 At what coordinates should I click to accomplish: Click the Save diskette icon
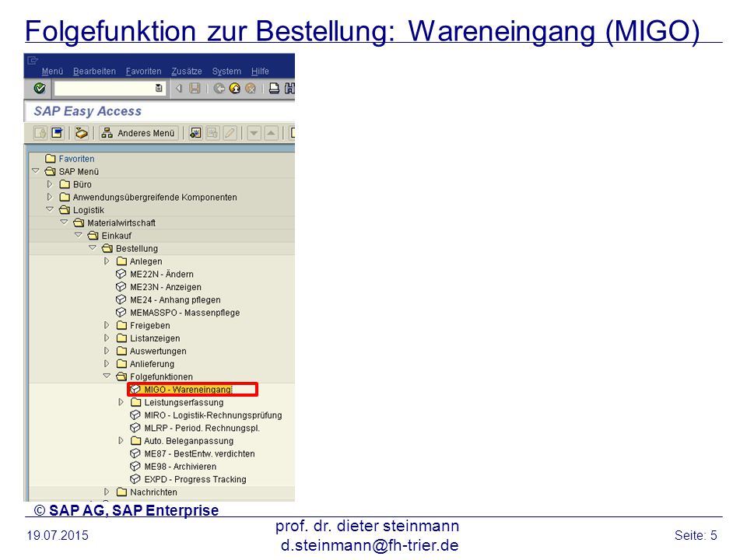click(195, 88)
